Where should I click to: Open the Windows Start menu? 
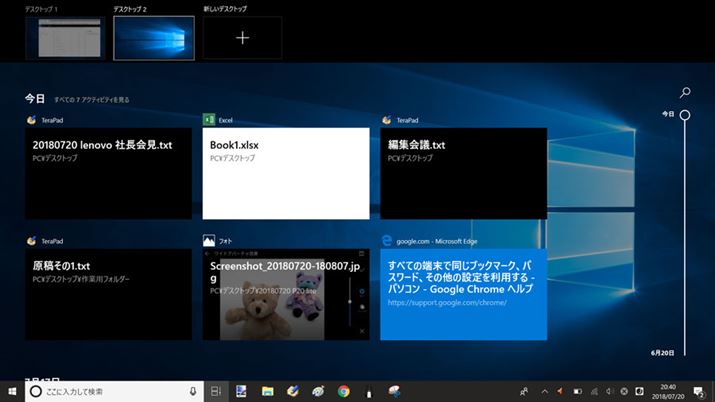pyautogui.click(x=11, y=392)
